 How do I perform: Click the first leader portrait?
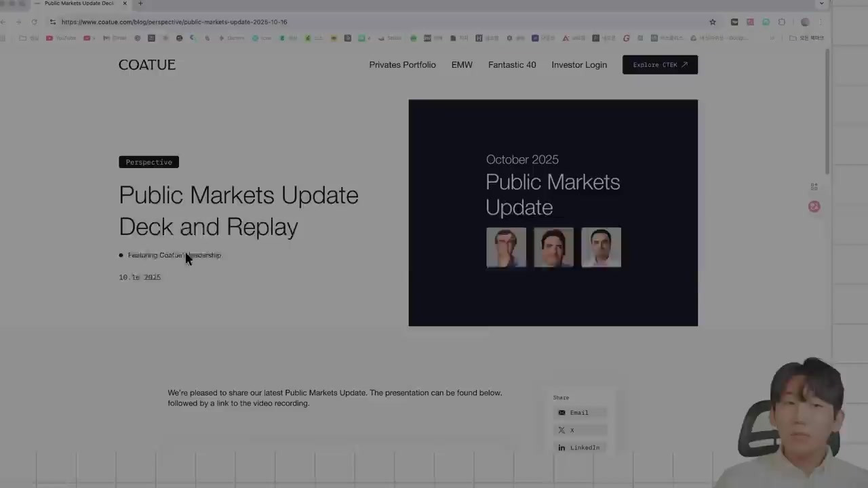(506, 247)
